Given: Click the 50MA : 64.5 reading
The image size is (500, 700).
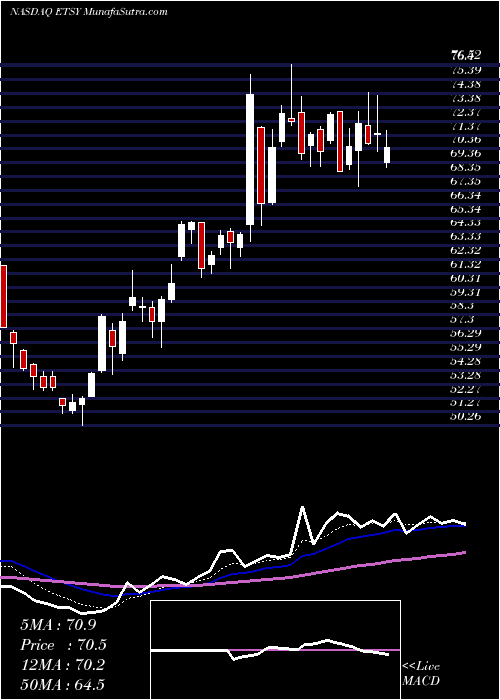Looking at the screenshot, I should pos(63,685).
